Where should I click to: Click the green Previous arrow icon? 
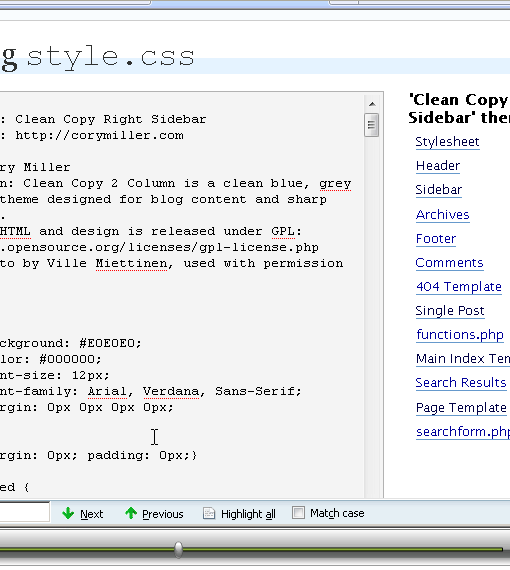(131, 513)
